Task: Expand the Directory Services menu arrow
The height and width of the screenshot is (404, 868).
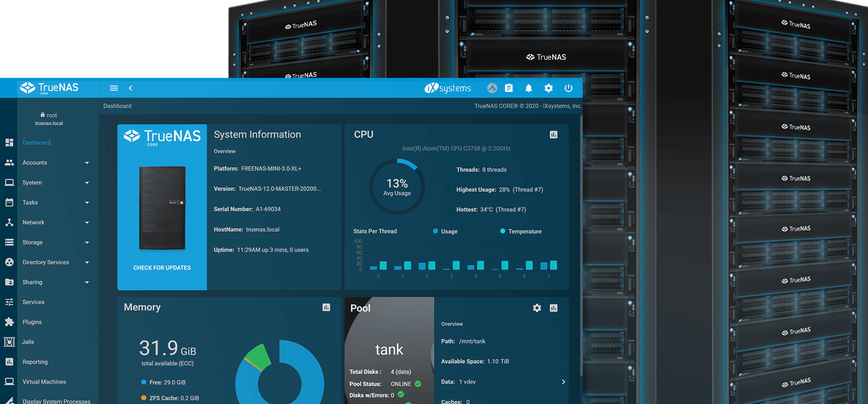Action: pyautogui.click(x=87, y=263)
